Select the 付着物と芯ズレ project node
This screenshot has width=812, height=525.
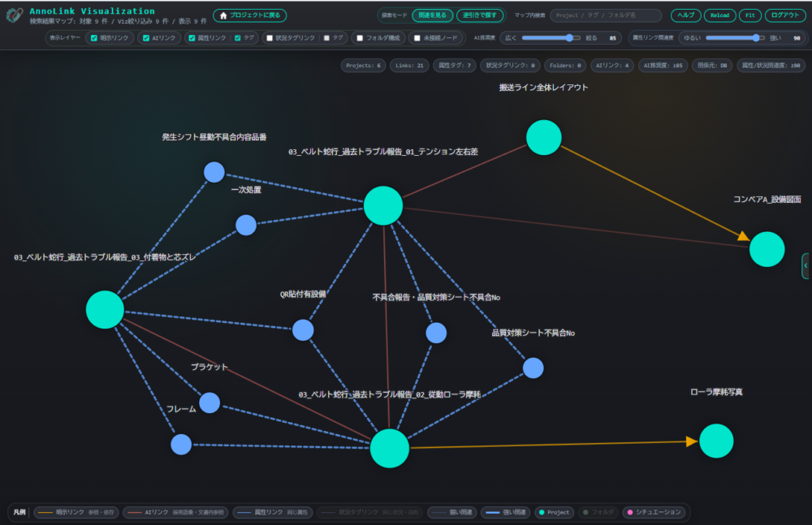(x=105, y=310)
